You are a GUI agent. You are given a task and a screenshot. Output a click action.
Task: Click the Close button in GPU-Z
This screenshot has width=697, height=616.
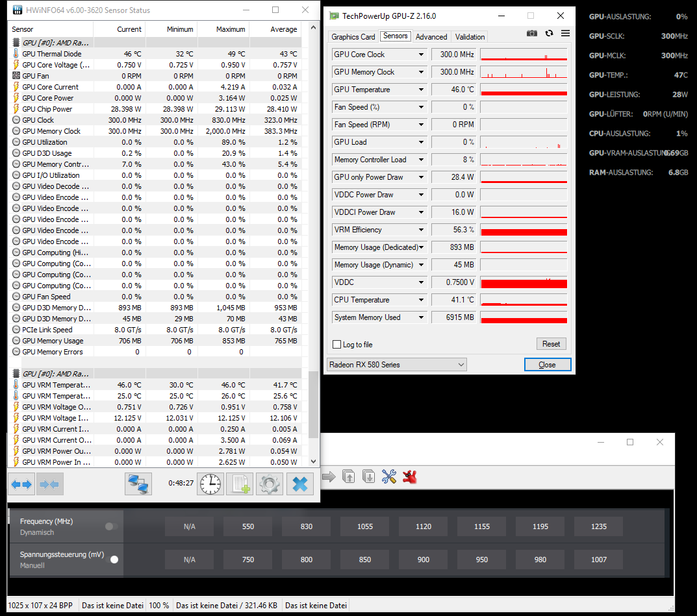tap(548, 365)
